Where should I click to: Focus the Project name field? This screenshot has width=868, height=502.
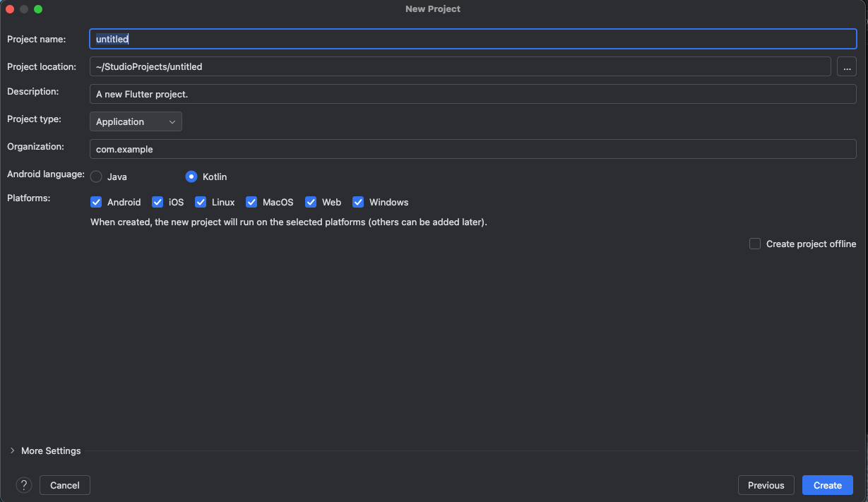473,39
